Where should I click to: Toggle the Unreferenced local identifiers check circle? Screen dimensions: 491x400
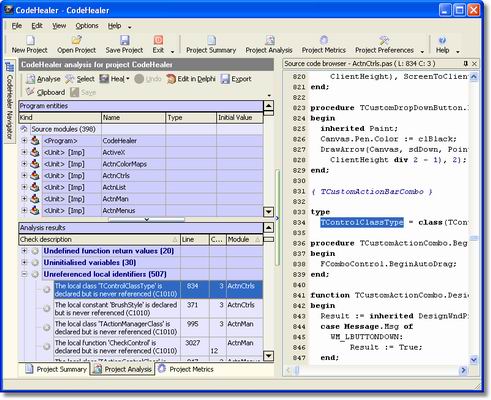click(35, 274)
